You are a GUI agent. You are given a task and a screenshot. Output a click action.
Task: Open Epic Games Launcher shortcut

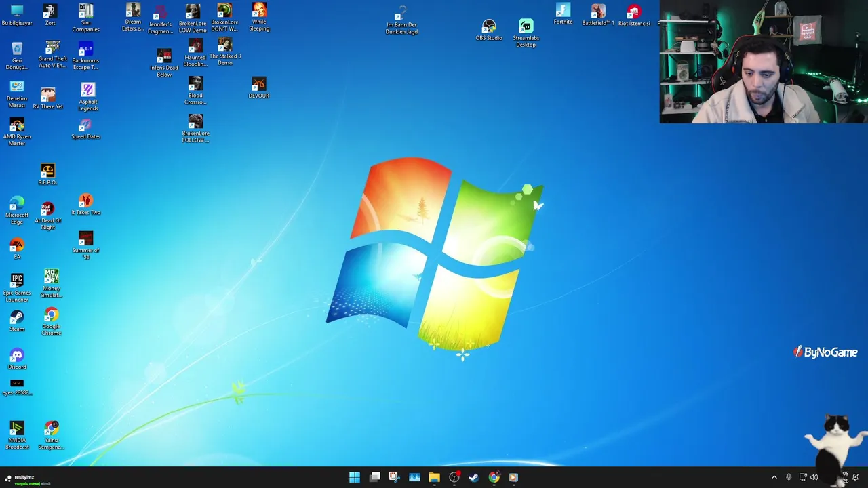tap(17, 287)
